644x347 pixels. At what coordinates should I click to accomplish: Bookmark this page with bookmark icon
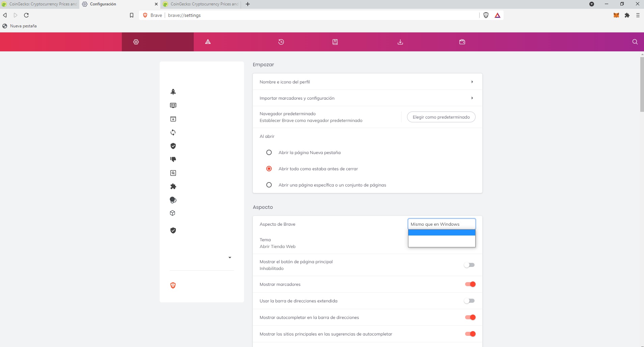tap(132, 15)
